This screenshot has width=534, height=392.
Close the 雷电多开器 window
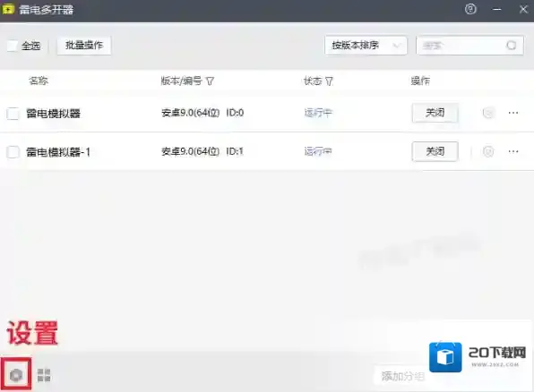point(523,9)
